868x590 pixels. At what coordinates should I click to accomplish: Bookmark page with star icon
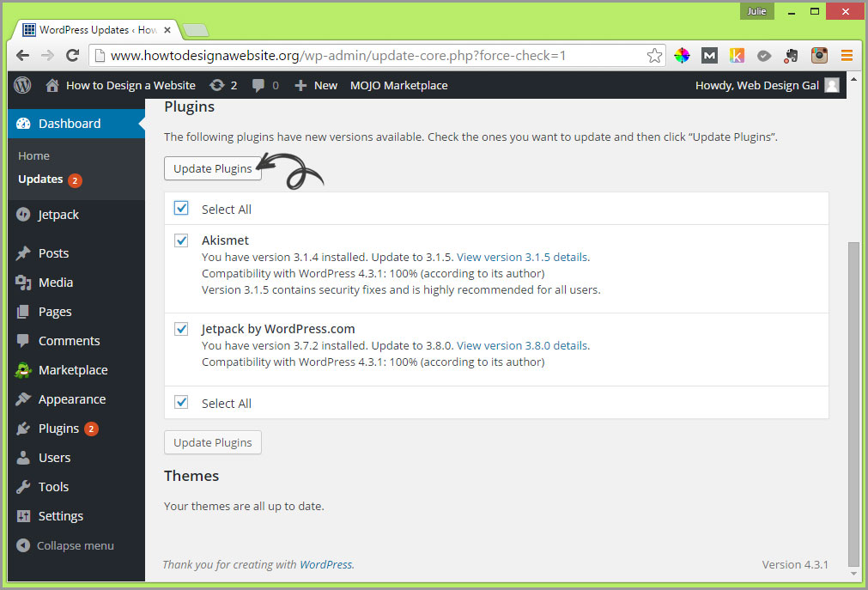coord(654,56)
